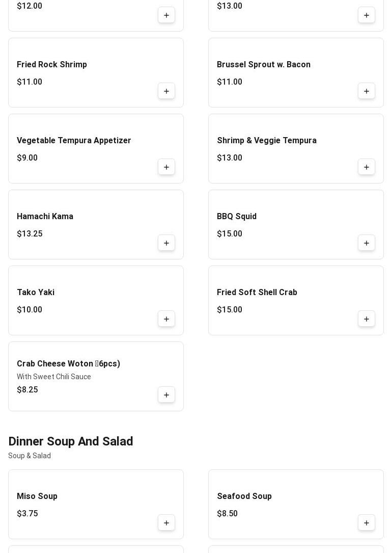This screenshot has width=392, height=553.
Task: Open Seafood Soup item details
Action: coord(244,496)
